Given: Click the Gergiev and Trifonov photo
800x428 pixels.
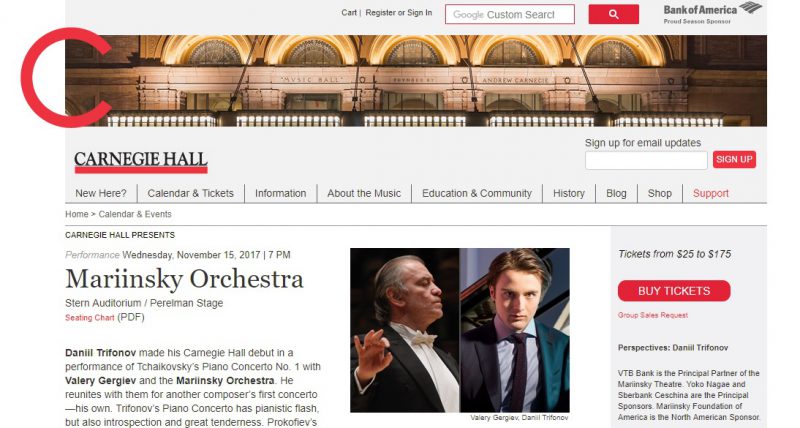Looking at the screenshot, I should pos(460,330).
